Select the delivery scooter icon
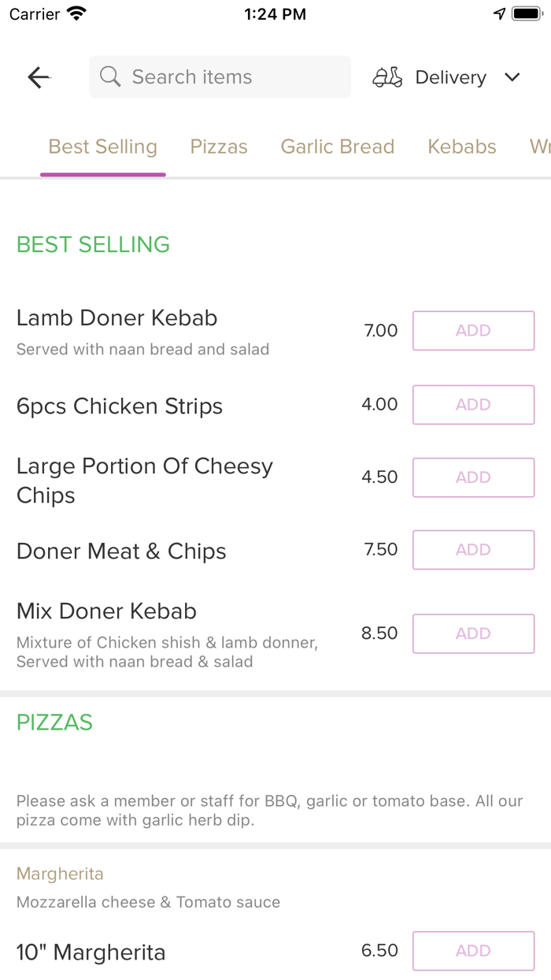 pyautogui.click(x=387, y=76)
